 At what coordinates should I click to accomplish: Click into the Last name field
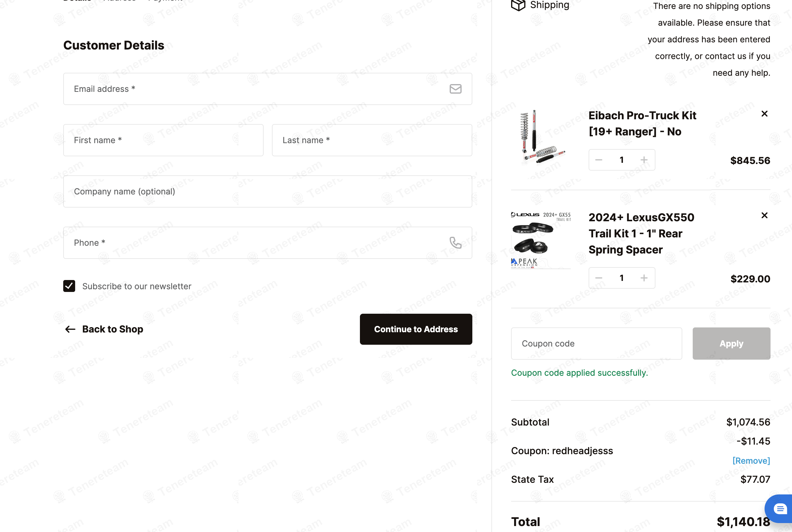[x=372, y=140]
